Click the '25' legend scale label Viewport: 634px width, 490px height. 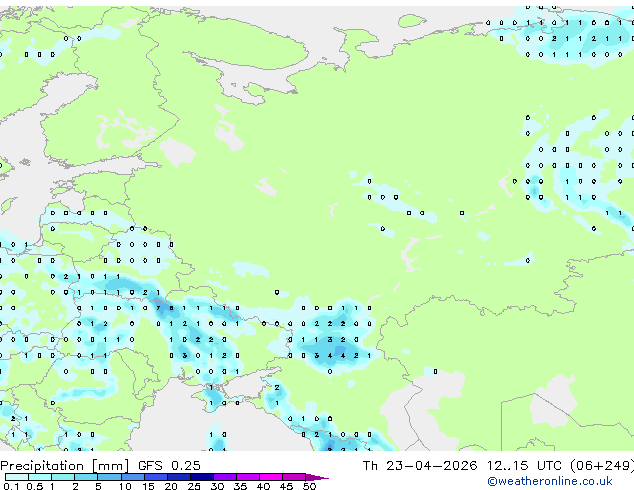click(x=194, y=486)
